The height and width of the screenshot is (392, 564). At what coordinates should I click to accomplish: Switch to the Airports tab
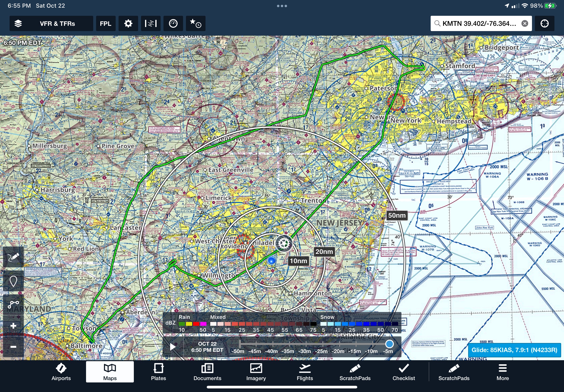click(x=61, y=372)
